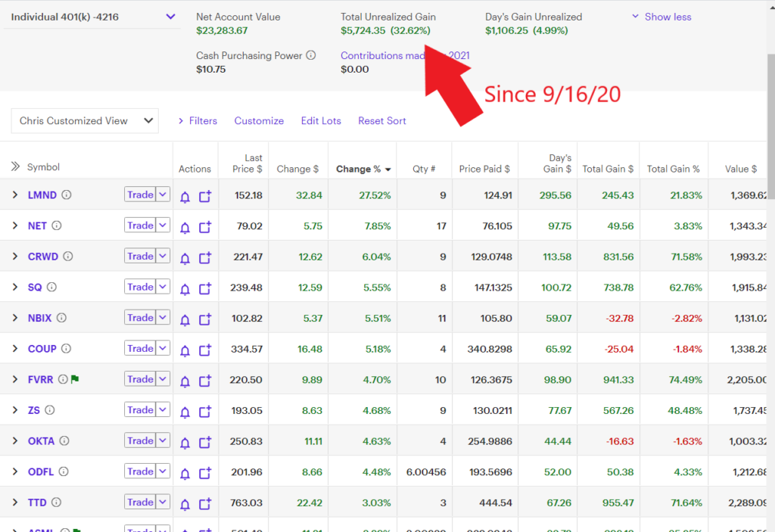Image resolution: width=775 pixels, height=532 pixels.
Task: Expand the NBIX position row
Action: click(14, 318)
